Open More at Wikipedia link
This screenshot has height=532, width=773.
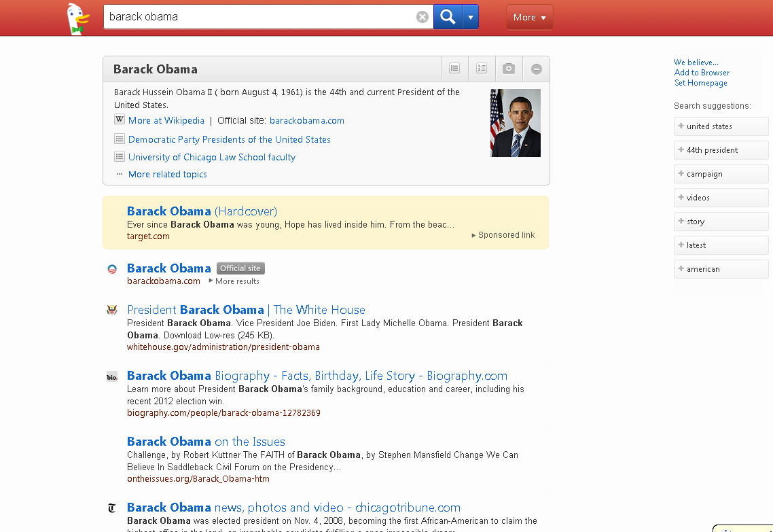point(166,120)
